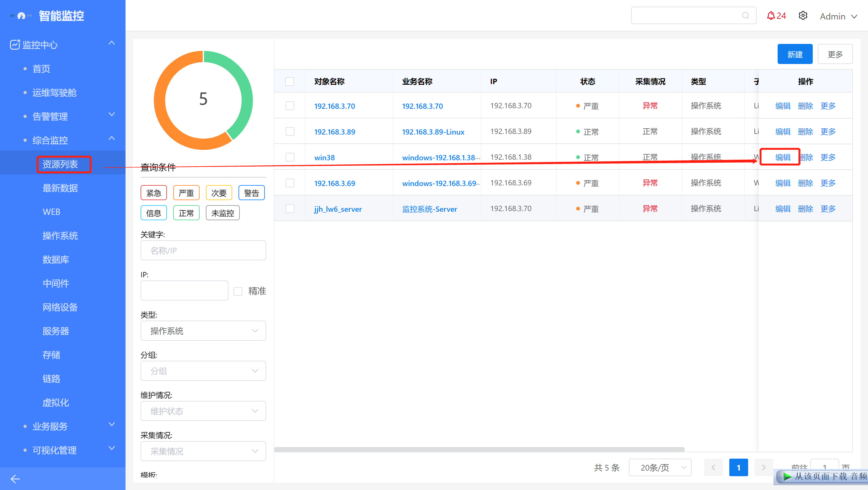Open 更多 actions for jjh_lw6_server row

pos(828,209)
